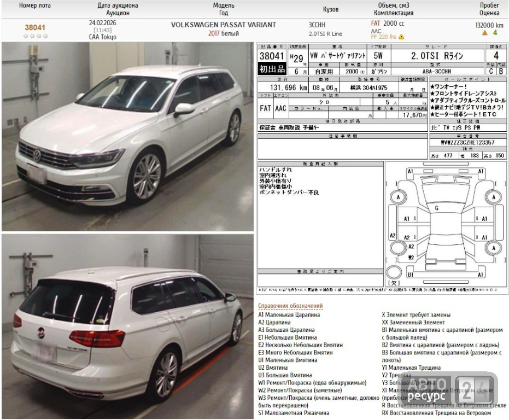Click the 'Справочник обозначений' heading
The width and height of the screenshot is (509, 420).
[290, 306]
